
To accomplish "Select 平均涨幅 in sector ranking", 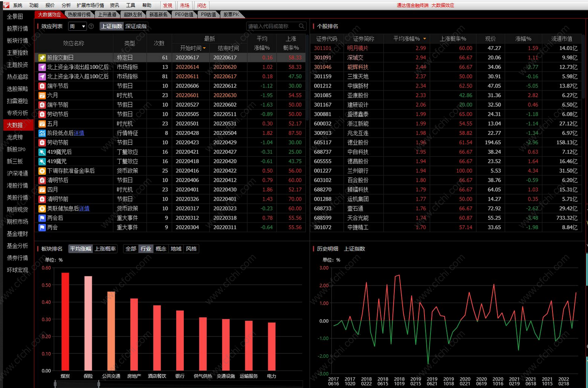I will point(81,249).
